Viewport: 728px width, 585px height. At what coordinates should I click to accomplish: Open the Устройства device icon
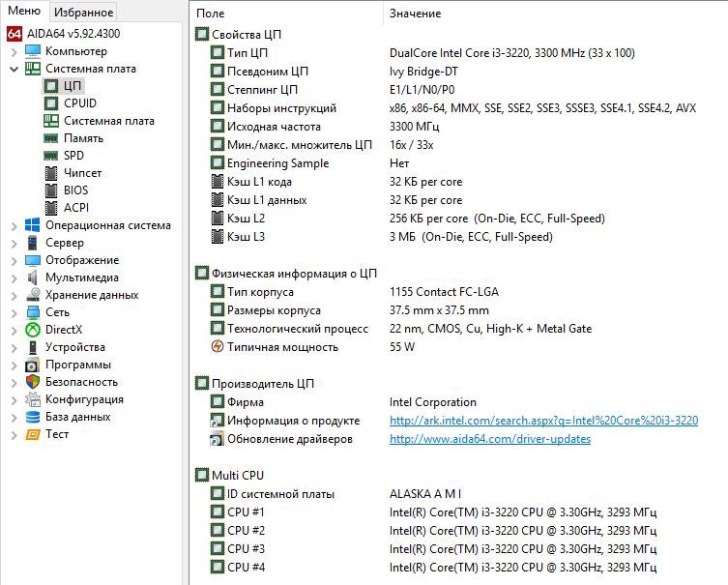[x=33, y=347]
